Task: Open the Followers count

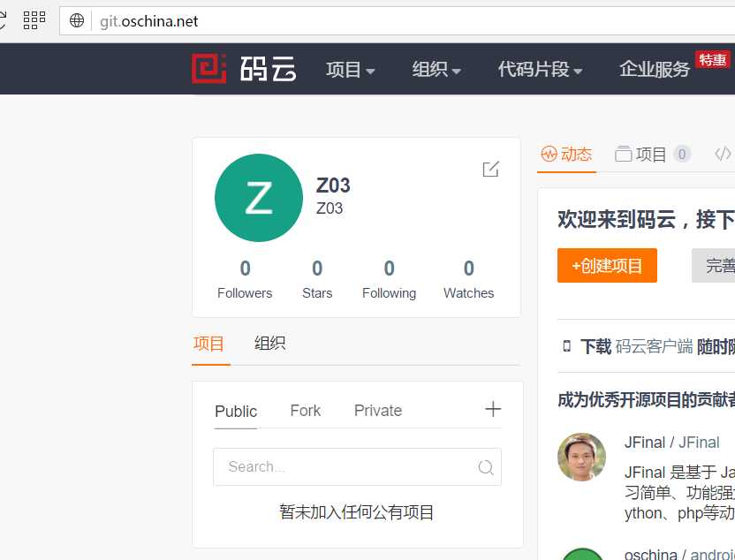Action: click(x=245, y=279)
